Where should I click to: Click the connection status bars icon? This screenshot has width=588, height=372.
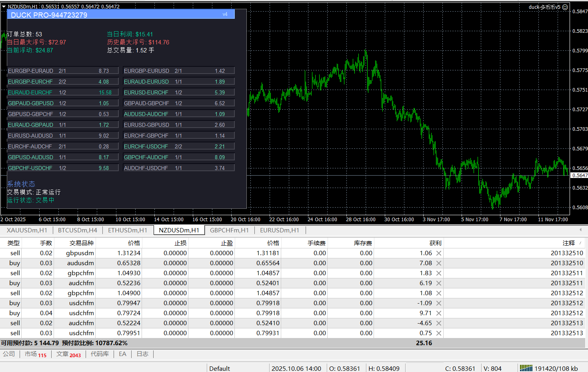click(526, 368)
